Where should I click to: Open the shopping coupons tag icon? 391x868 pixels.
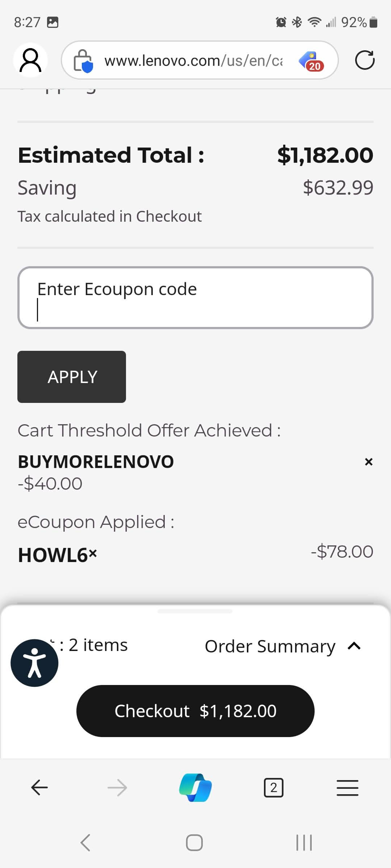coord(312,61)
